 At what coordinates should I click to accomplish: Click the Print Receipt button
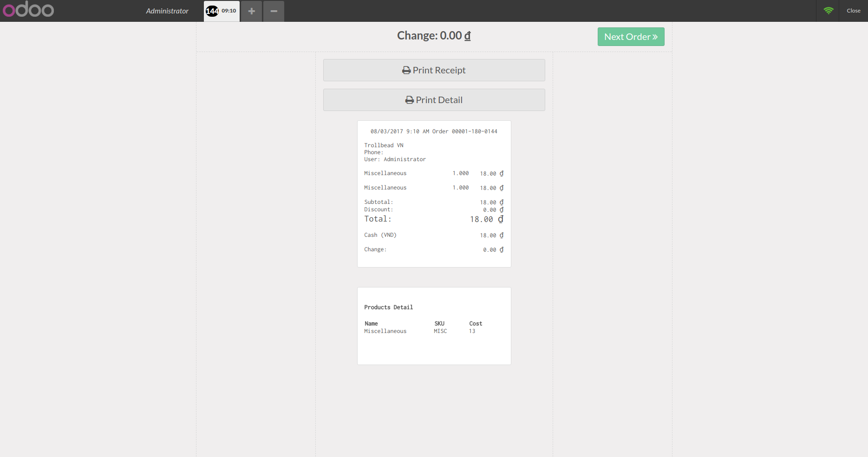click(434, 70)
